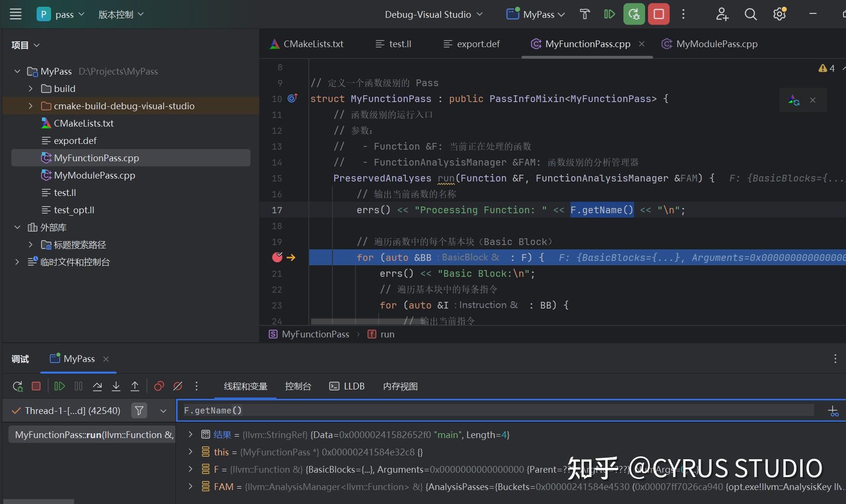Step over the current line in the debugger
846x504 pixels.
[97, 386]
